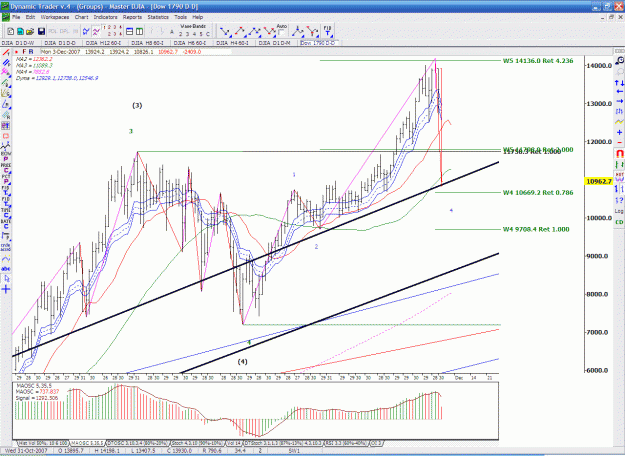The width and height of the screenshot is (625, 456).
Task: Click the vertical split window icon
Action: click(139, 31)
